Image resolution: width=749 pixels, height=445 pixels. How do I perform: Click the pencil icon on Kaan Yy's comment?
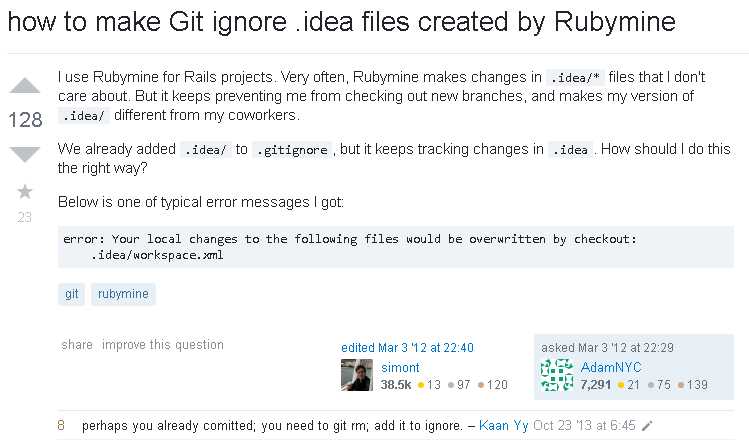pos(647,425)
